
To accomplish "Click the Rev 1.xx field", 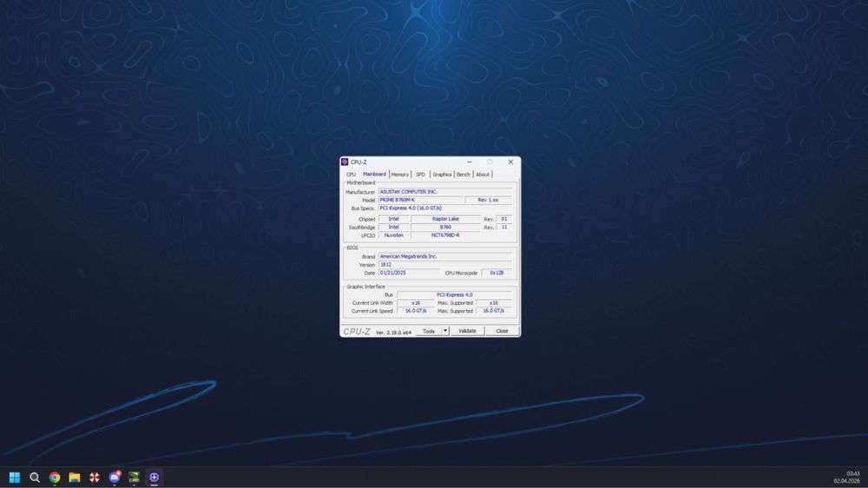I will 488,200.
